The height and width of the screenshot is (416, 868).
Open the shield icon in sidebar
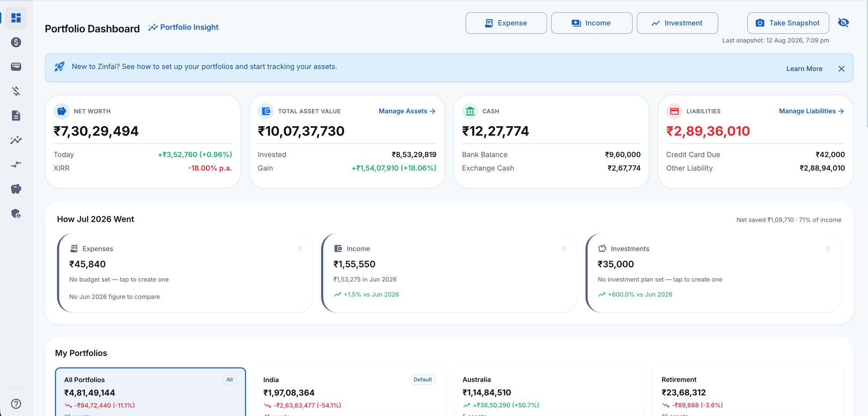coord(16,213)
